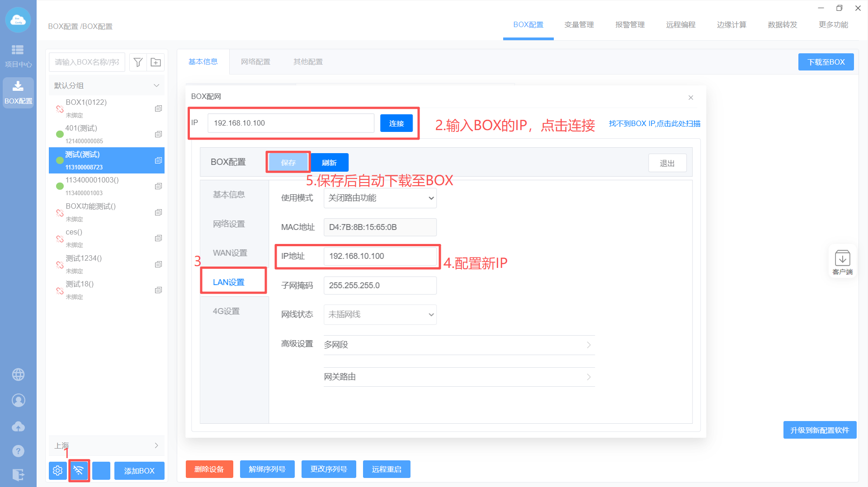Screen dimensions: 868x487
Task: Expand the 多网段 advanced setting
Action: 458,345
